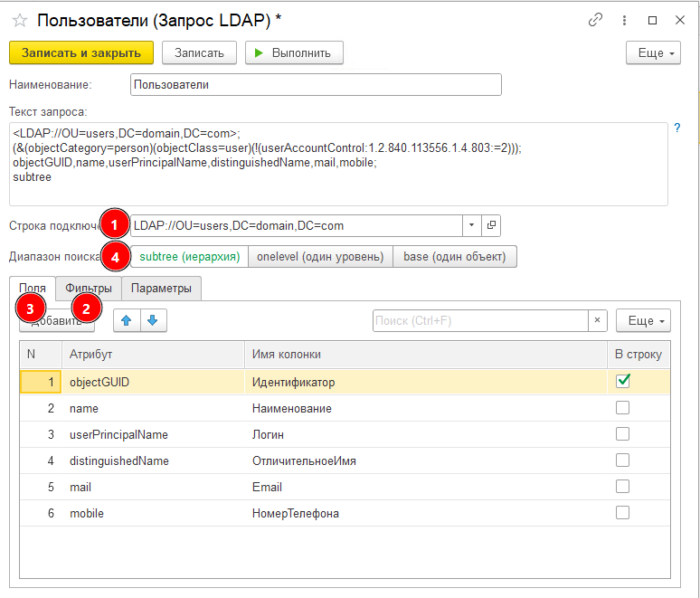Click the ОтличительноеИмя column name cell
700x598 pixels.
426,460
